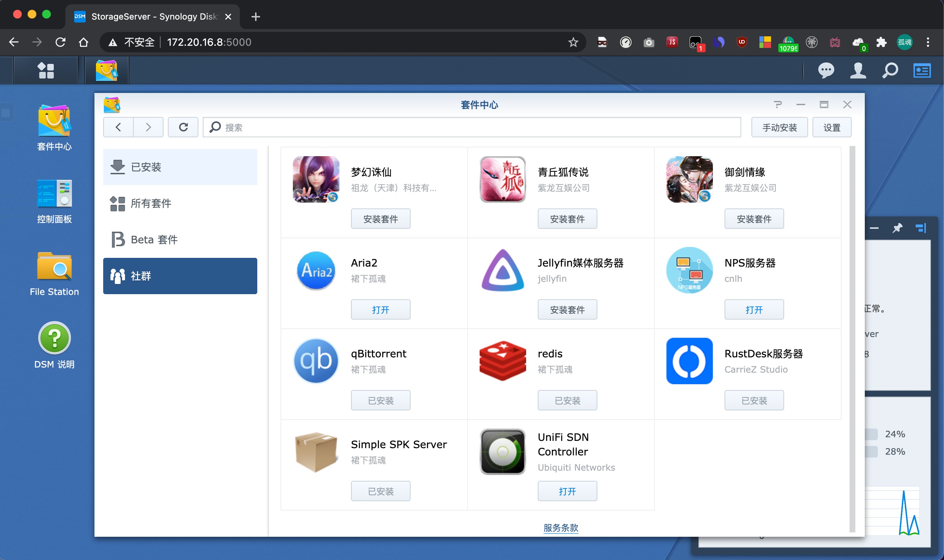Pin the widget panel behind the window

897,228
